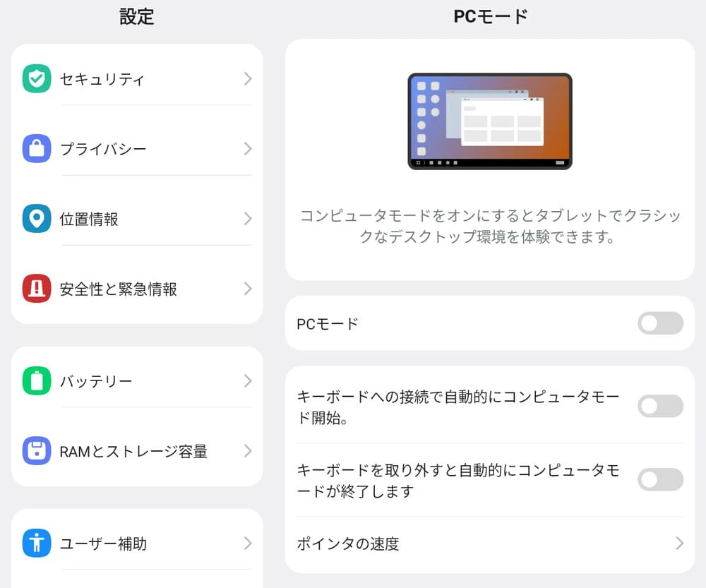Expand the セキュリティ row chevron

click(248, 79)
